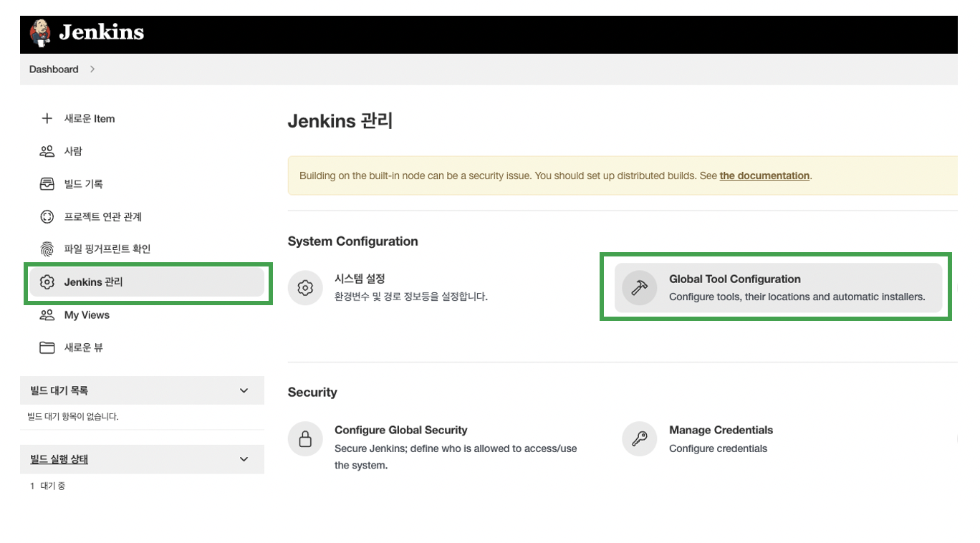This screenshot has height=543, width=980.
Task: Open breadcrumb chevron after Dashboard
Action: tap(92, 69)
